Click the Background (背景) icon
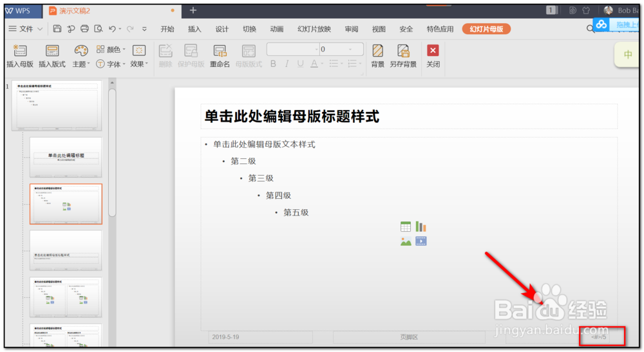Viewport: 644px width, 352px height. click(377, 51)
